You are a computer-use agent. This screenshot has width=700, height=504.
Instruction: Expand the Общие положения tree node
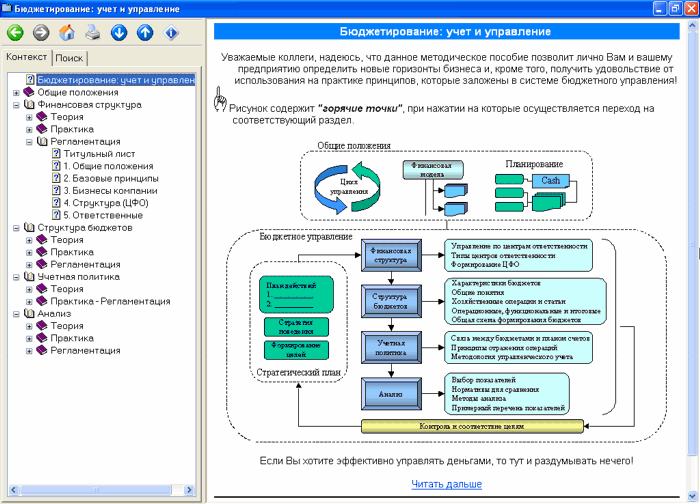click(x=16, y=92)
